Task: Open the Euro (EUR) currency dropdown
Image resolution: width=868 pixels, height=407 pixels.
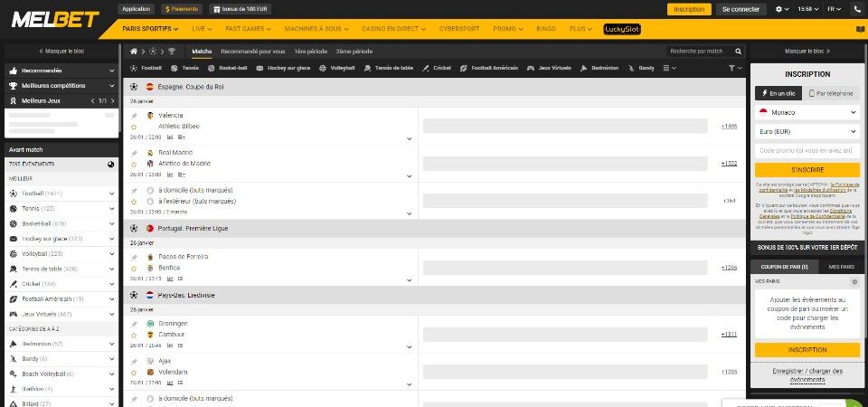Action: (807, 132)
